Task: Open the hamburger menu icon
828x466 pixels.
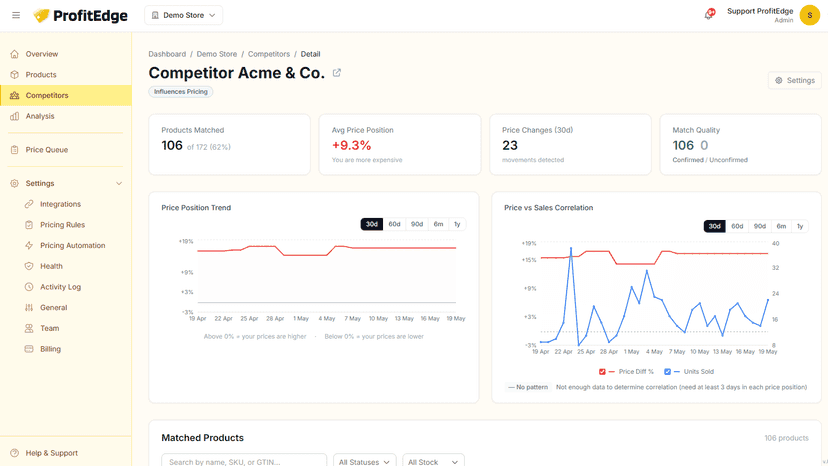Action: pos(16,15)
